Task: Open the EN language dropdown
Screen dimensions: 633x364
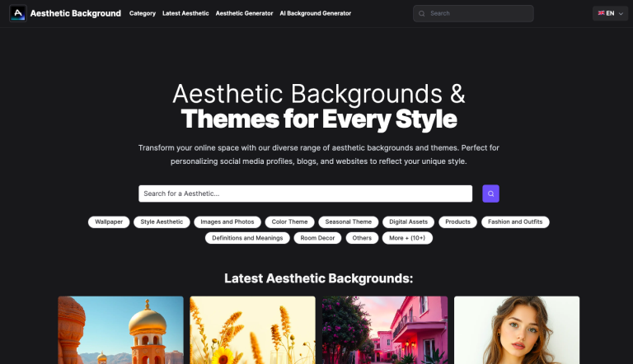Action: click(609, 13)
